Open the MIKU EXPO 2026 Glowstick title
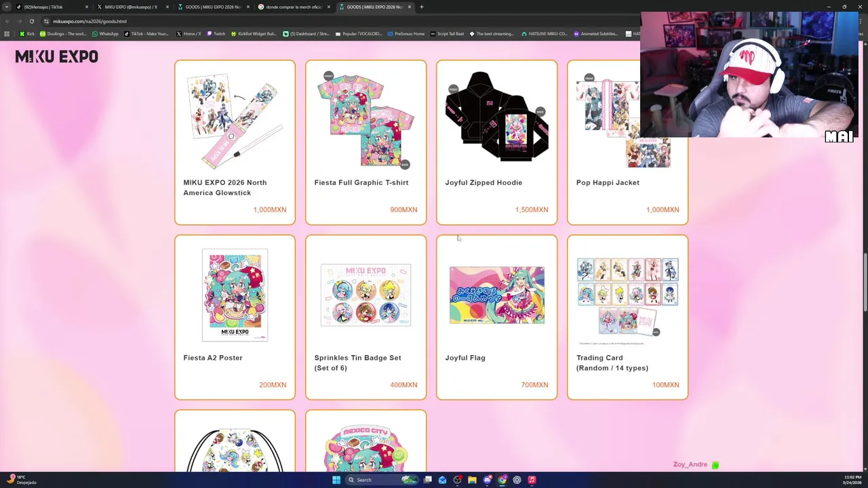Viewport: 868px width, 488px height. [224, 188]
